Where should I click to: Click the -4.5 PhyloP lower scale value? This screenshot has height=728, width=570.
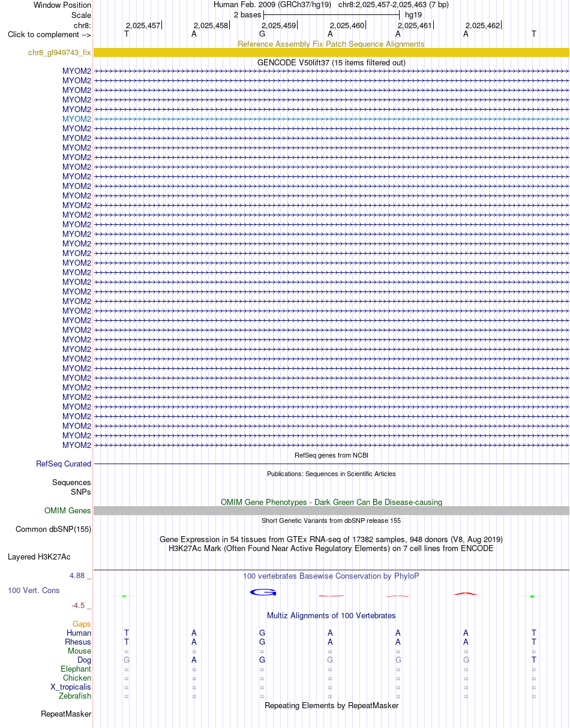coord(79,605)
